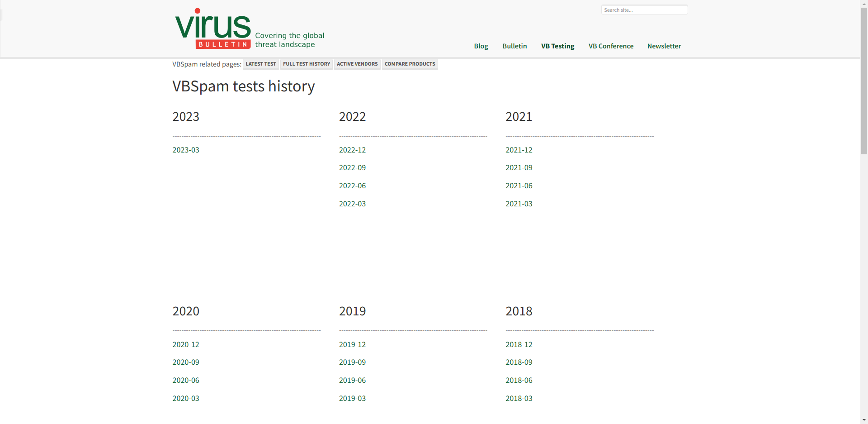Click the 'VBSpam related pages:' label

click(207, 64)
